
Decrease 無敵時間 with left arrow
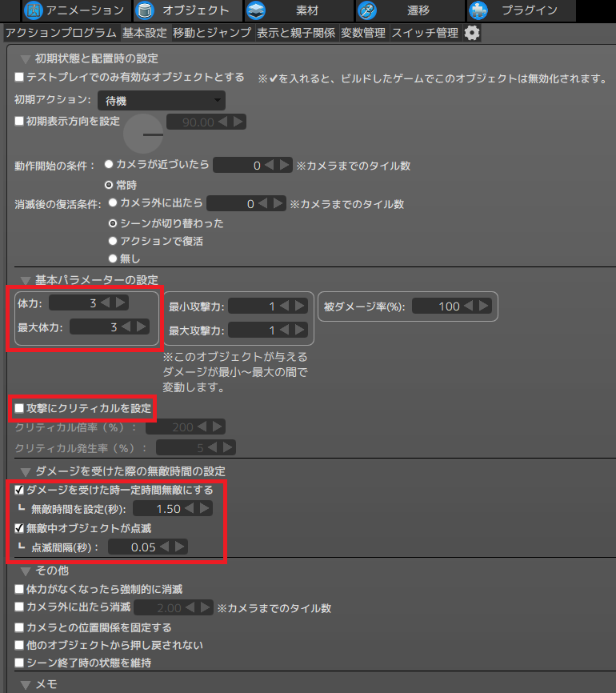tap(189, 508)
